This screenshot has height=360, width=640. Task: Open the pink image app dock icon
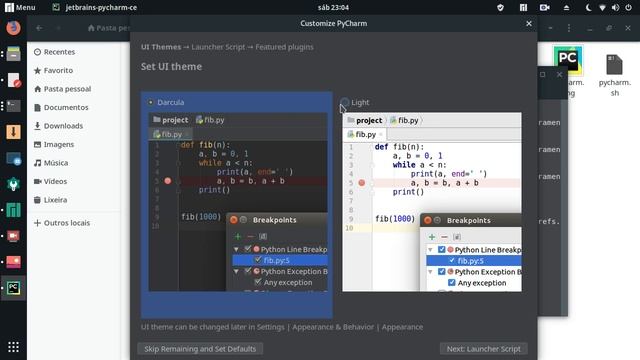pos(13,262)
